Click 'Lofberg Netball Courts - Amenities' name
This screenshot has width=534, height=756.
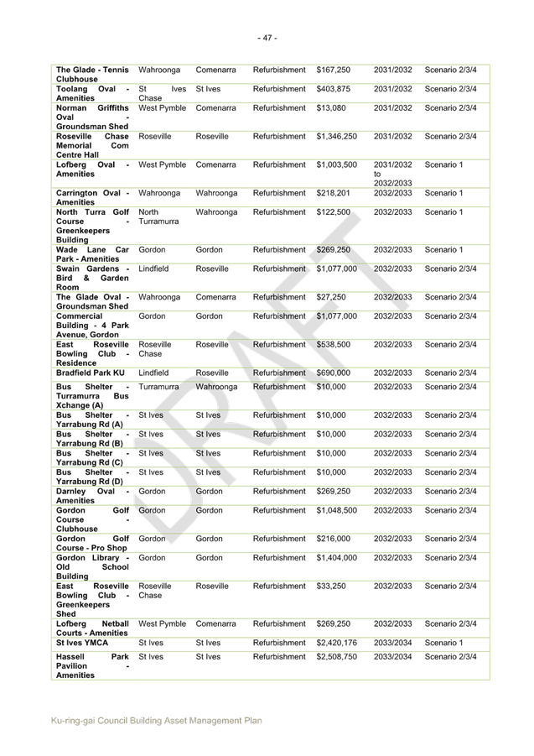coord(92,628)
